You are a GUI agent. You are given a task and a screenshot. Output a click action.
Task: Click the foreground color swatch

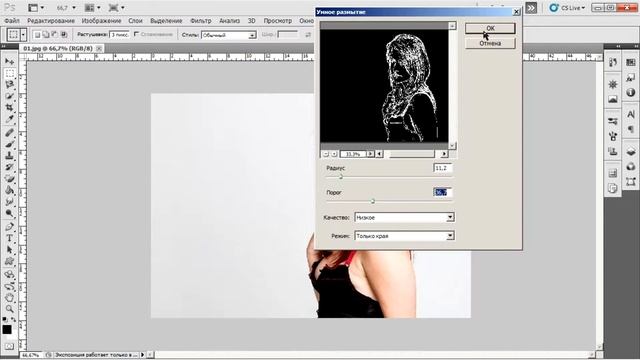(x=7, y=329)
